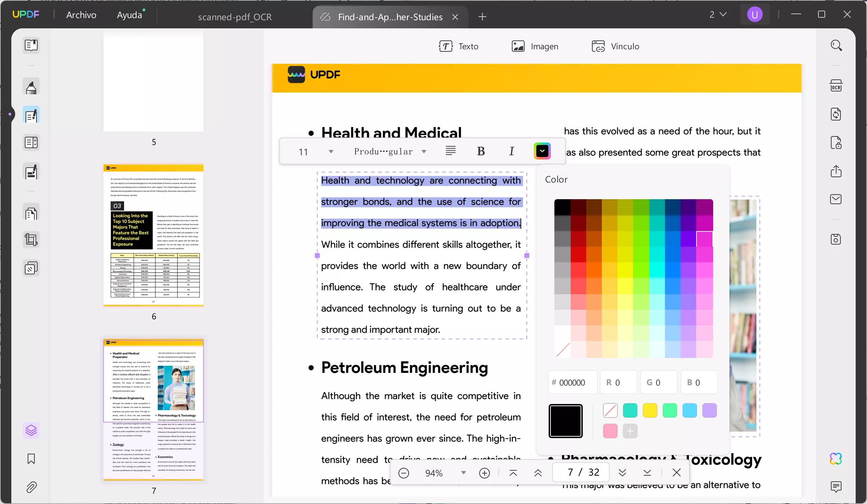Close the page navigation bar
Screen dimensions: 867x504
677,472
